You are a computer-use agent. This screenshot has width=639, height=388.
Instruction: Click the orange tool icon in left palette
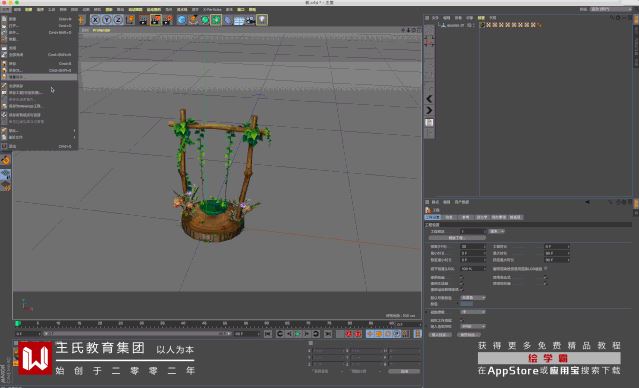point(5,160)
